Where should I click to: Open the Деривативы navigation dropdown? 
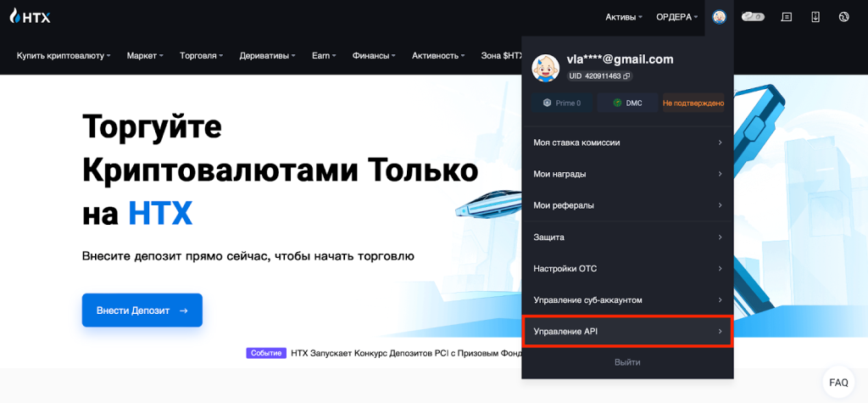(x=267, y=55)
